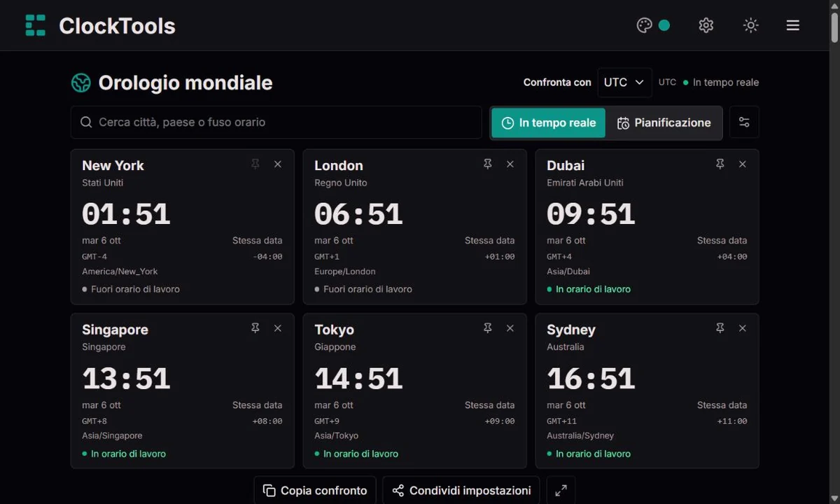
Task: Pin the London clock card
Action: 488,164
